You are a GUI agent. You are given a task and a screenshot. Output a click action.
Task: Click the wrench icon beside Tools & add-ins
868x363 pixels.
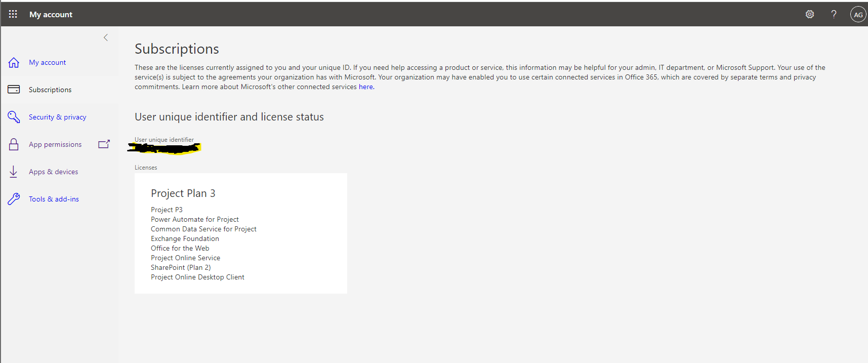pos(14,199)
